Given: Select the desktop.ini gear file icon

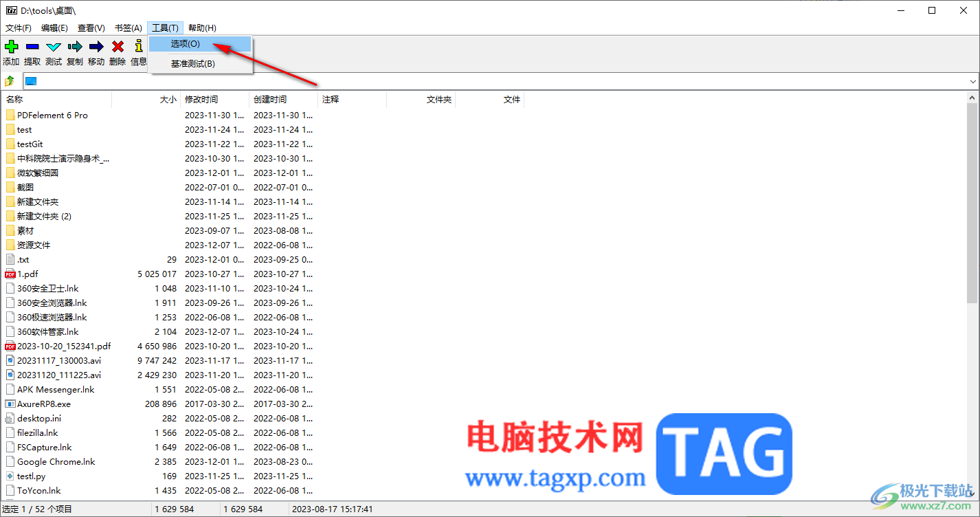Looking at the screenshot, I should point(10,418).
